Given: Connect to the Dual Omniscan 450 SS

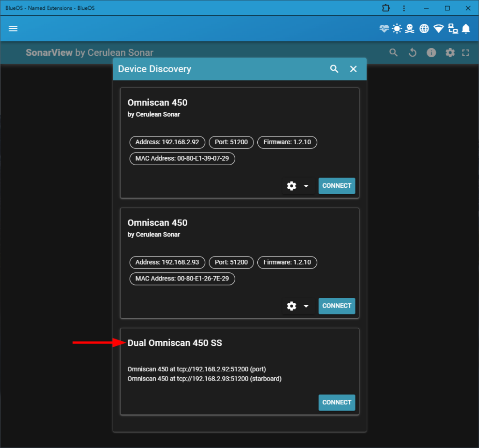Looking at the screenshot, I should (x=336, y=402).
